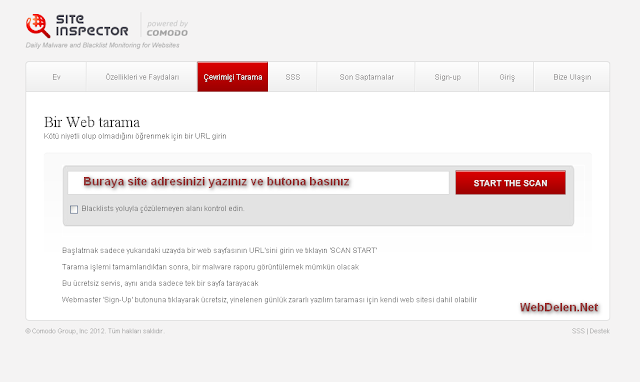Image resolution: width=640 pixels, height=382 pixels.
Task: Click the 'Kötü niyetli olup olmadığını' subtitle text
Action: (x=135, y=136)
